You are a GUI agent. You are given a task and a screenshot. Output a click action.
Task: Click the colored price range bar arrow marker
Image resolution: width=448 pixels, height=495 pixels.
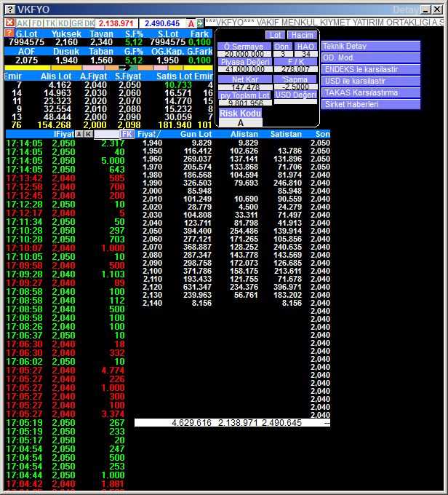124,68
